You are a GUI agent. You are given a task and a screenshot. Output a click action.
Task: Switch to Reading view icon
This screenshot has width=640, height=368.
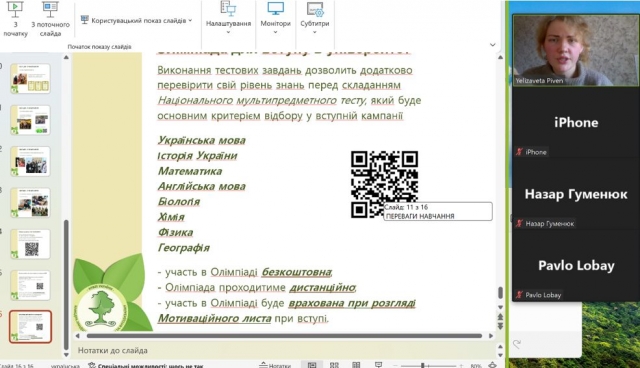click(x=356, y=365)
